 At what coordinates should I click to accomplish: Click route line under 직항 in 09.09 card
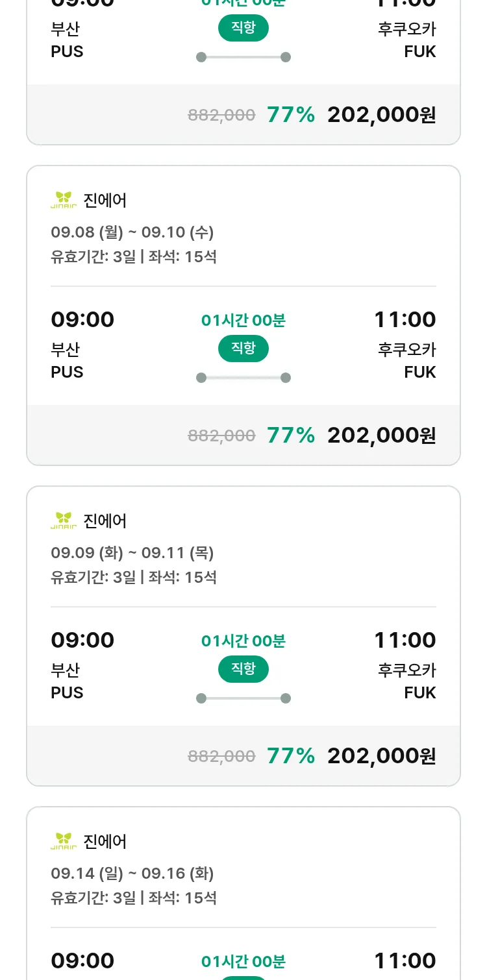243,698
